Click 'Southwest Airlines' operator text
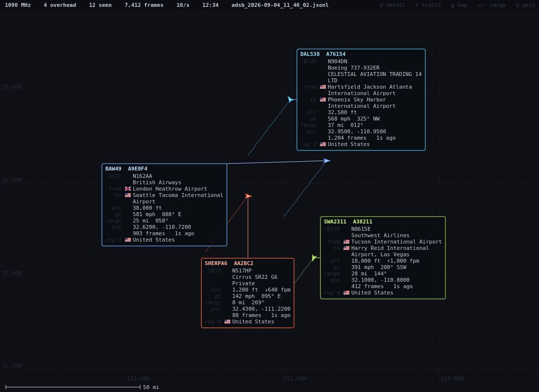 click(380, 236)
